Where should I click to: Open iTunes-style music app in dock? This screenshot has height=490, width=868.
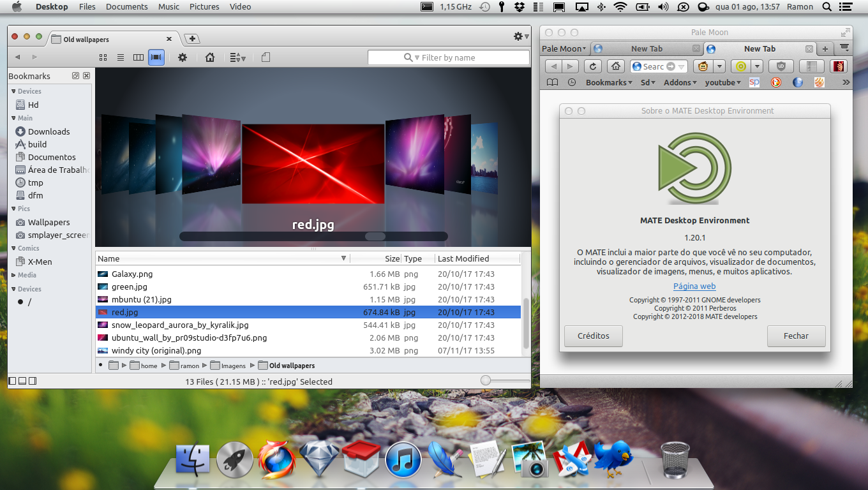tap(403, 460)
